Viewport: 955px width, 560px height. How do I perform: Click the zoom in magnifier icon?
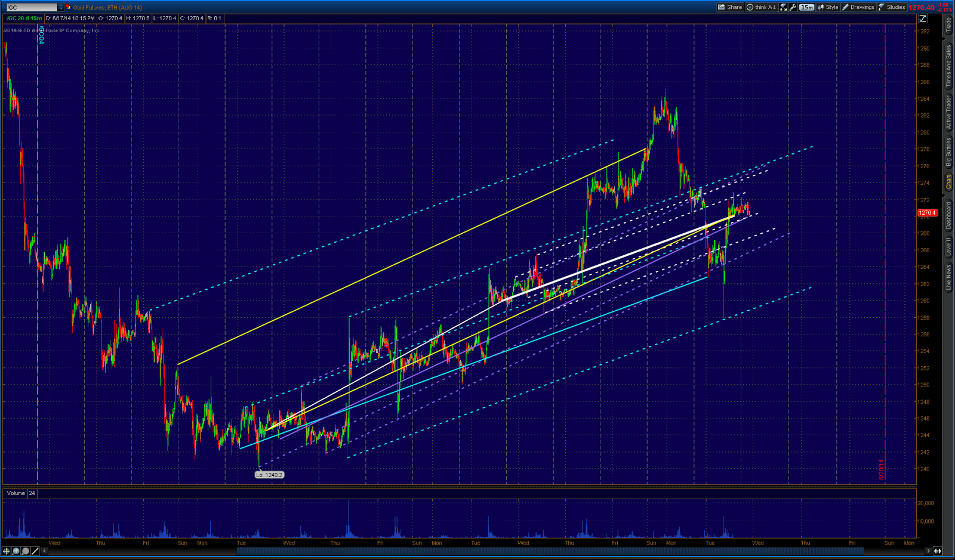(16, 551)
